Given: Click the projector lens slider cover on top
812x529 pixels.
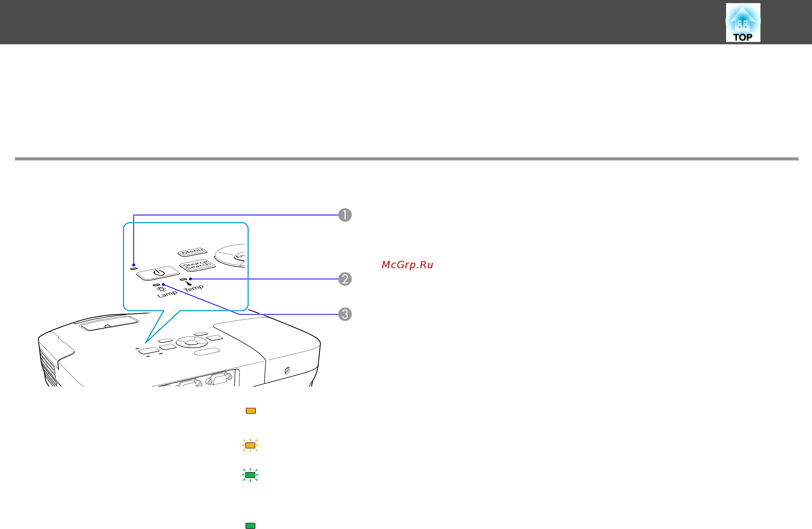Looking at the screenshot, I should click(x=109, y=323).
